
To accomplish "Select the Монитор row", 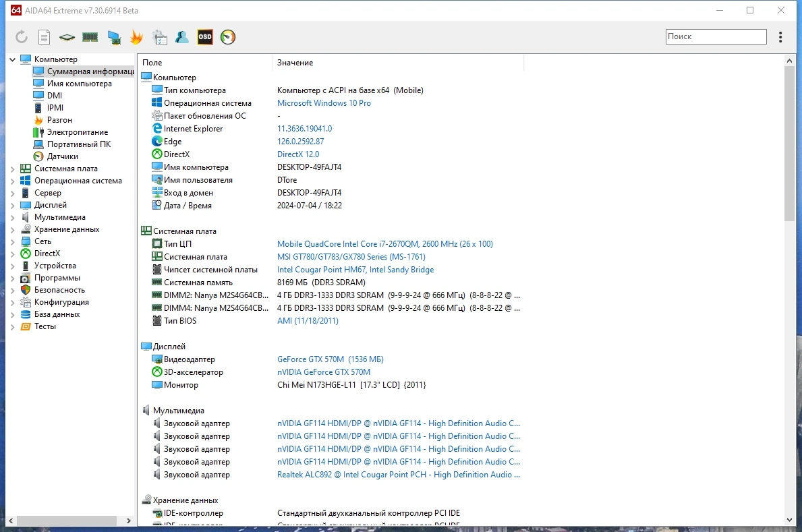I will click(x=331, y=385).
